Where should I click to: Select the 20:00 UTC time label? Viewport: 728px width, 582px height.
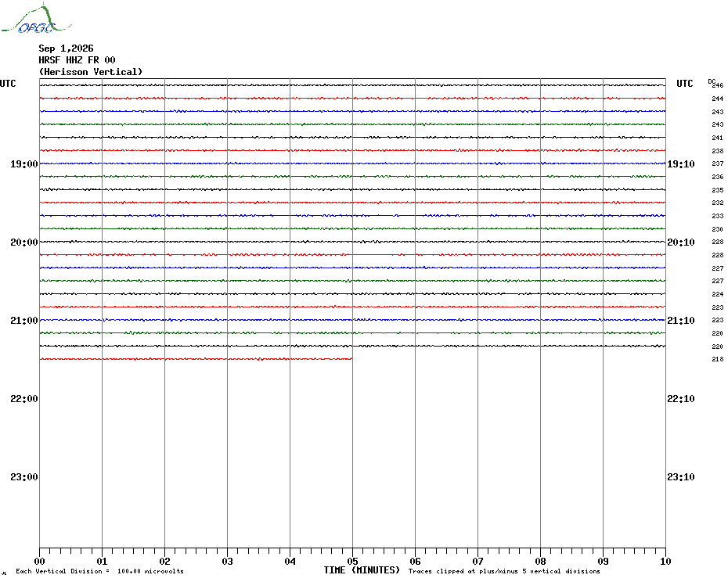pos(24,242)
